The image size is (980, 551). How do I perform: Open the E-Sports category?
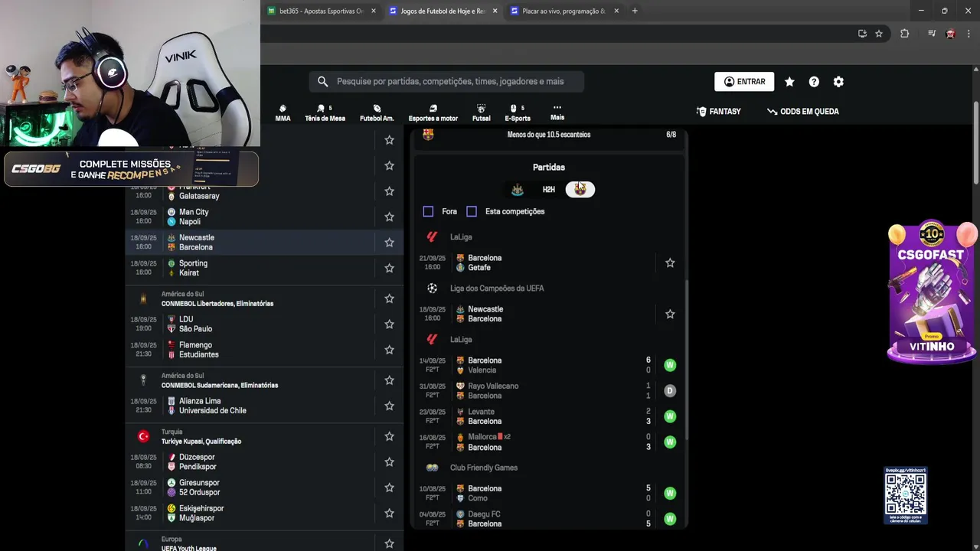pos(518,113)
